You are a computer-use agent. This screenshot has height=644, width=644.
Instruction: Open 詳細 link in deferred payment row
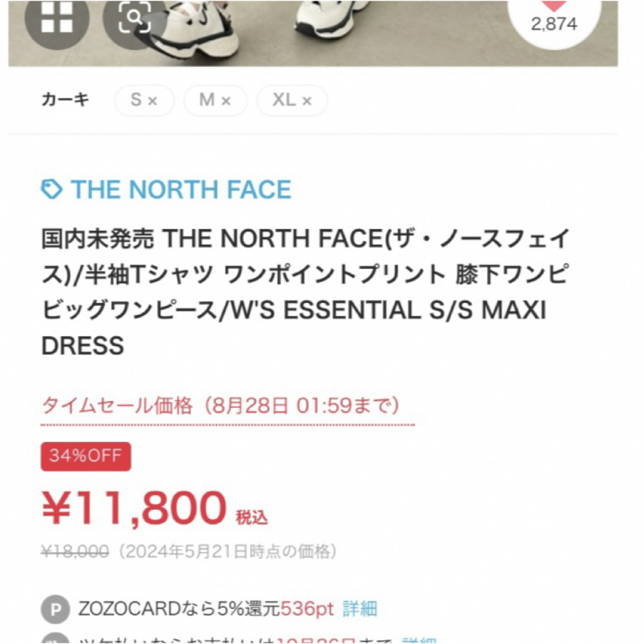(419, 640)
